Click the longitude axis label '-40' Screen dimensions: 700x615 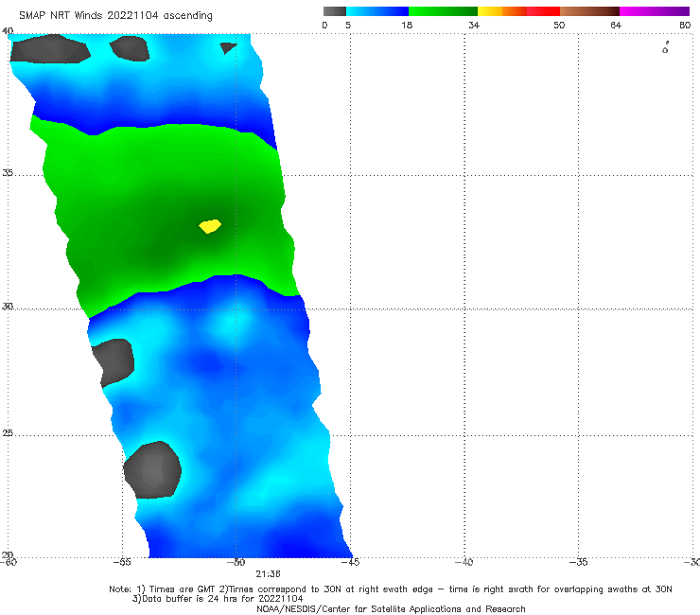click(x=464, y=562)
